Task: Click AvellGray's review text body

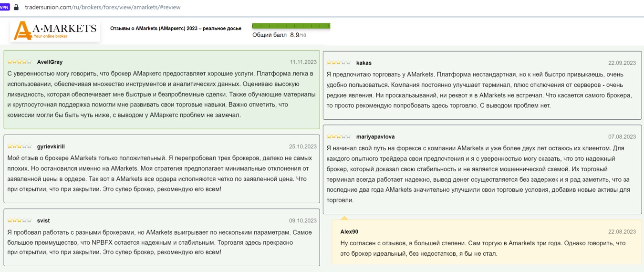Action: point(161,94)
